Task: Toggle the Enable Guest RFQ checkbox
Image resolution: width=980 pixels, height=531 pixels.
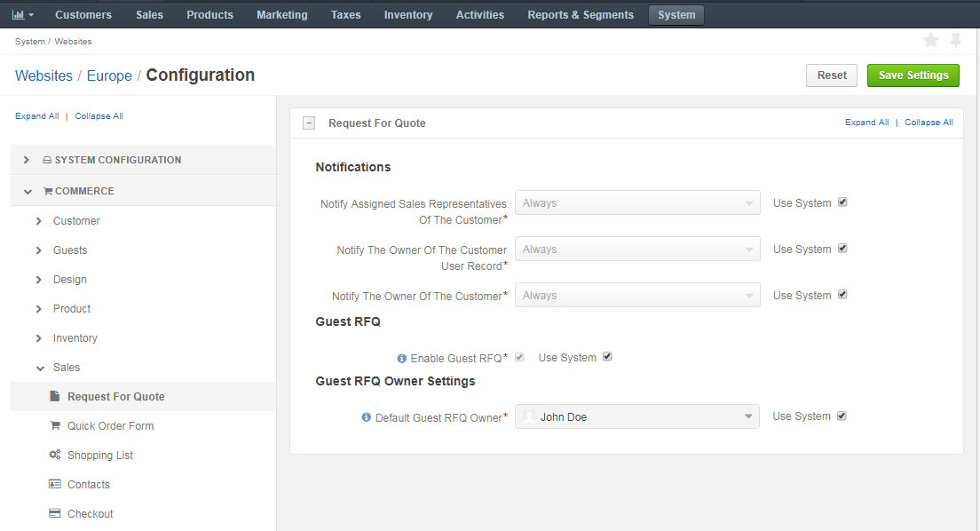Action: pos(519,357)
